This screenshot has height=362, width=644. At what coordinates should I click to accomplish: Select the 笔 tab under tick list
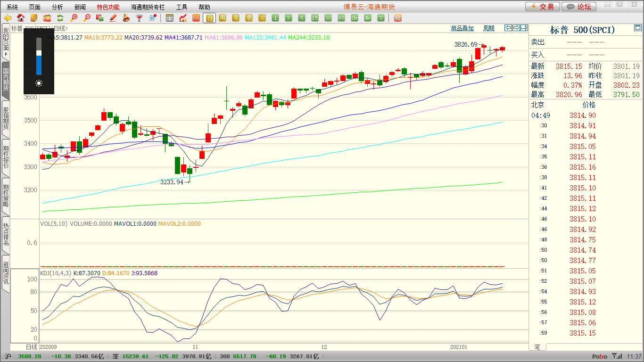coord(537,346)
